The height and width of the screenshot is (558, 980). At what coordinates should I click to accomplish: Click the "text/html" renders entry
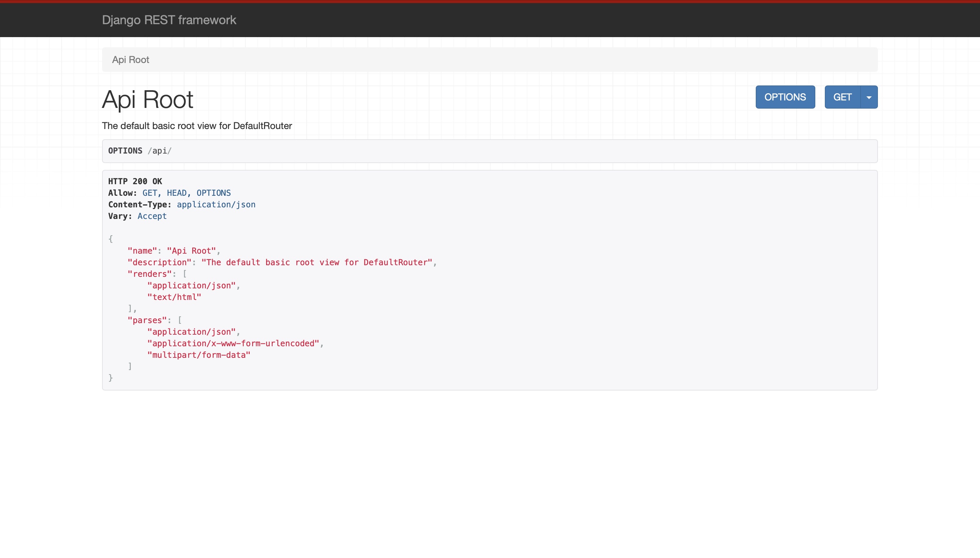click(174, 297)
